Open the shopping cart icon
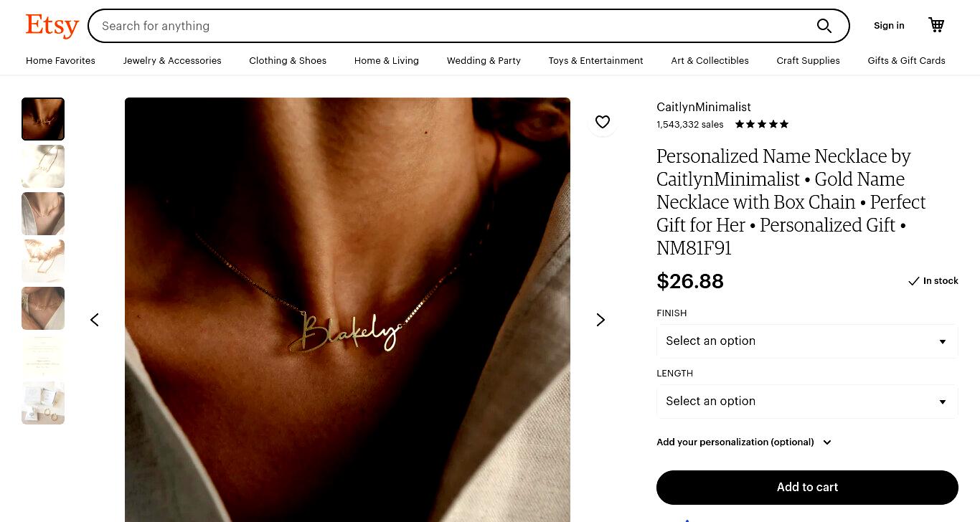 click(936, 25)
